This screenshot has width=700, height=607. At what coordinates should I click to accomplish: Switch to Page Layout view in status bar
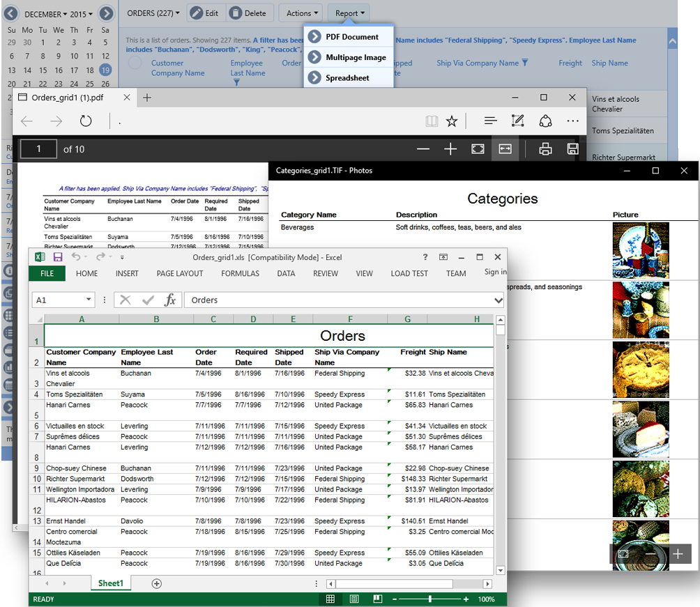click(x=354, y=599)
